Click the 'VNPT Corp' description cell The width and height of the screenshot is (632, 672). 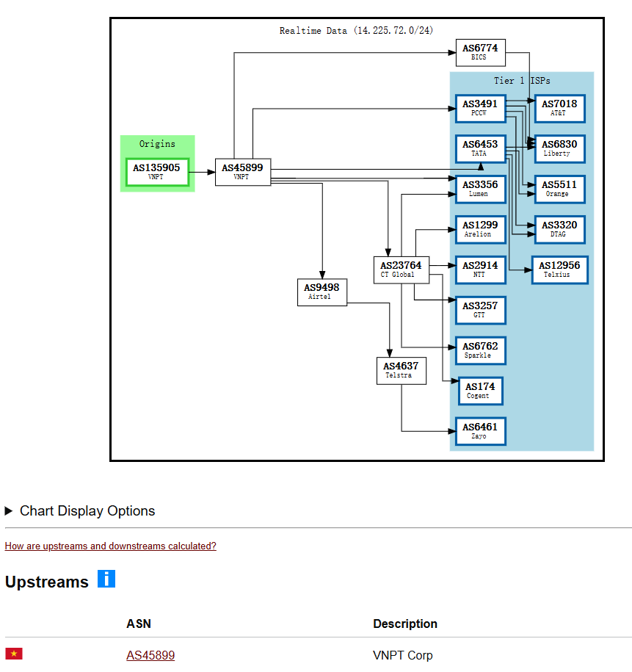pos(403,655)
